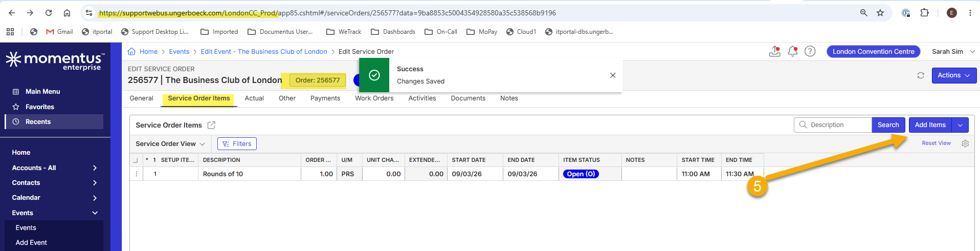Open the MoPay bookmarks folder

coord(481,32)
